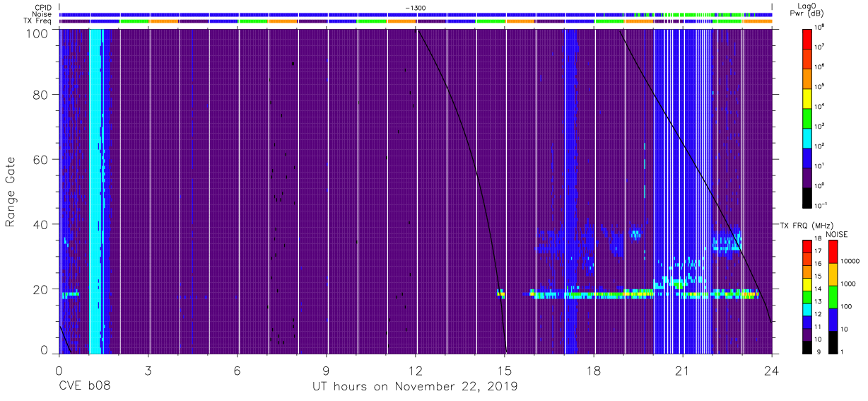Select the 10^4 label on power colorbar
This screenshot has height=401, width=868.
pyautogui.click(x=819, y=106)
